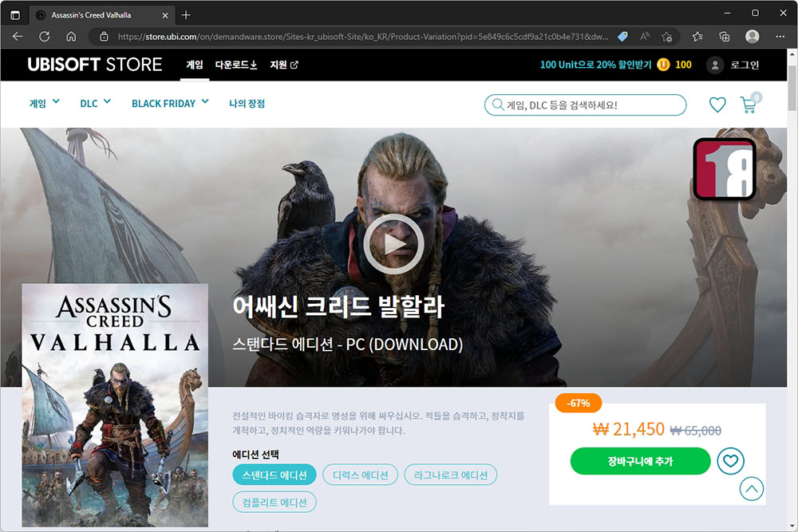Open the 다운로드 menu item
The image size is (798, 532).
[236, 65]
